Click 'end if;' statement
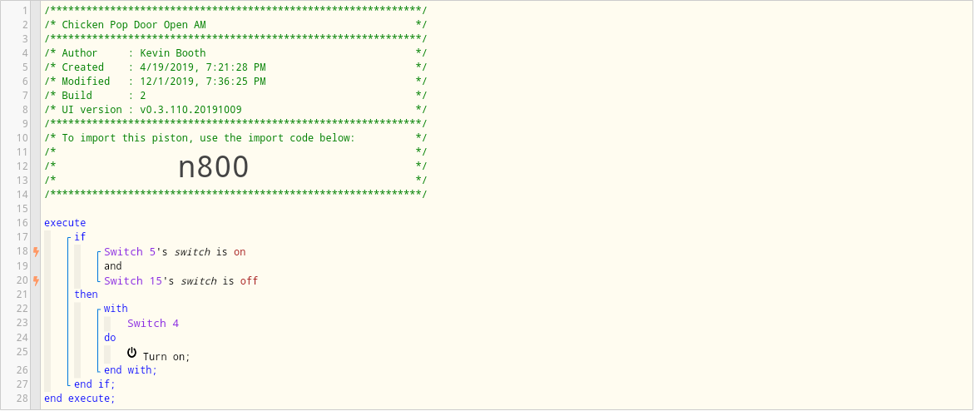The height and width of the screenshot is (416, 980). pos(95,384)
